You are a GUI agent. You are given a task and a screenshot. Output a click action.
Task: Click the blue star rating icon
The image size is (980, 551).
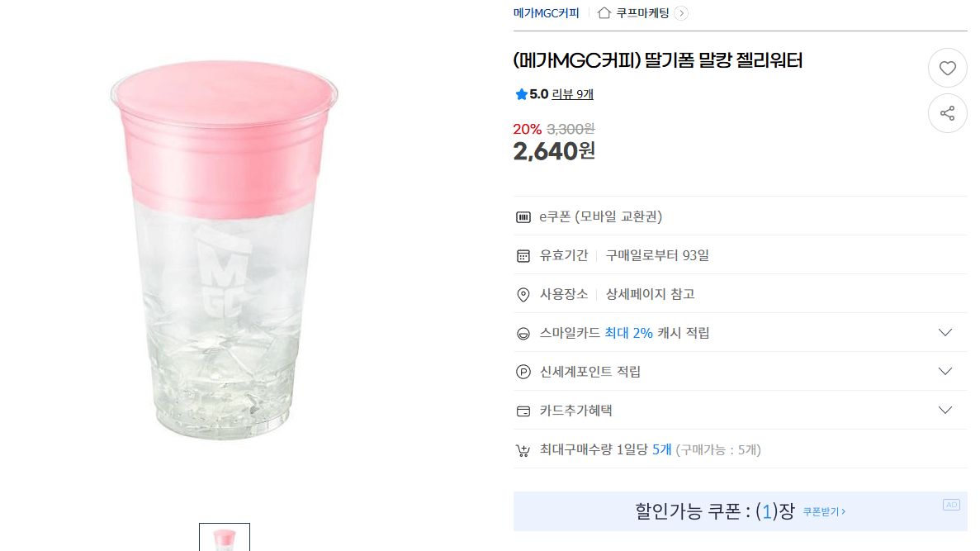[521, 93]
